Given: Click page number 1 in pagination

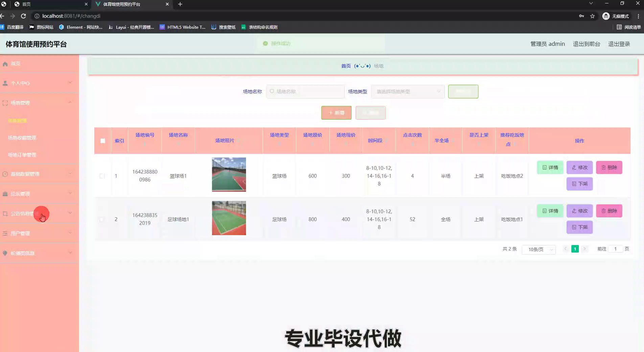Looking at the screenshot, I should tap(575, 249).
